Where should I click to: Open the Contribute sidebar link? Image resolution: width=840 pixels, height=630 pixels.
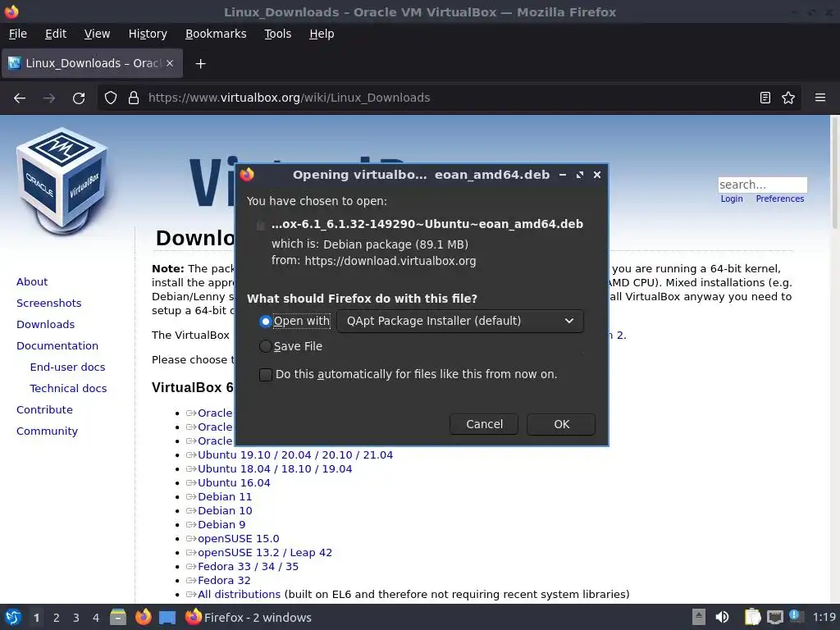(x=44, y=410)
